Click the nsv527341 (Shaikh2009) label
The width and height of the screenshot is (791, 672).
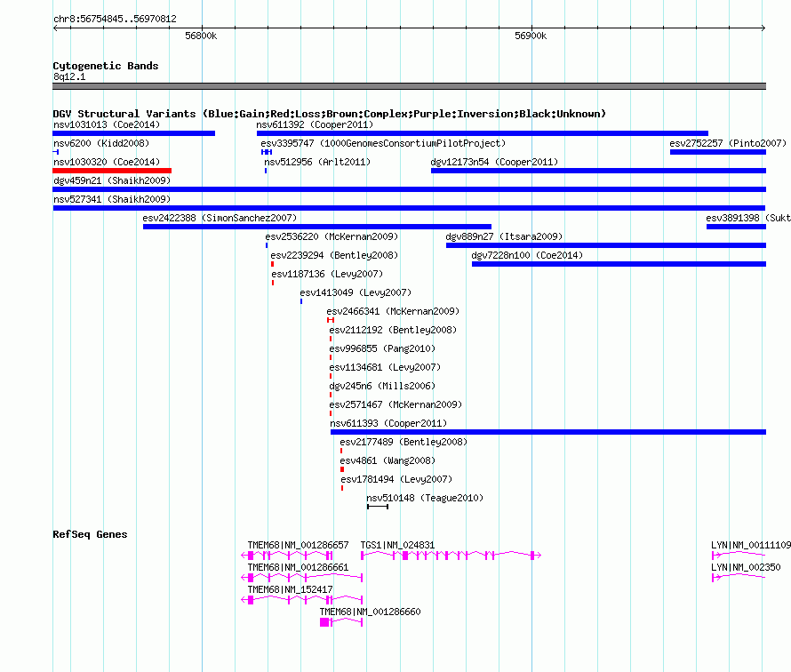click(112, 199)
